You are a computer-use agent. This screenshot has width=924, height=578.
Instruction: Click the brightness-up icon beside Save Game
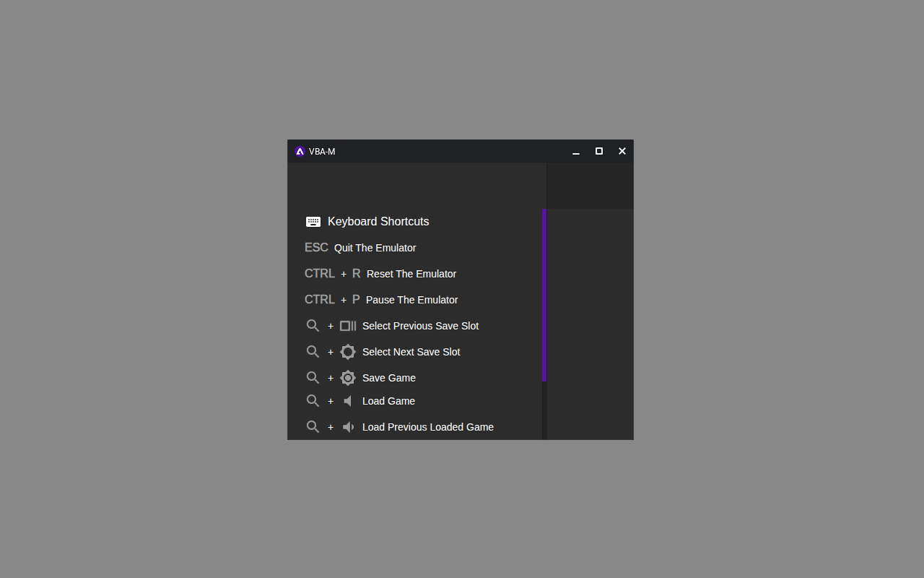pyautogui.click(x=348, y=378)
